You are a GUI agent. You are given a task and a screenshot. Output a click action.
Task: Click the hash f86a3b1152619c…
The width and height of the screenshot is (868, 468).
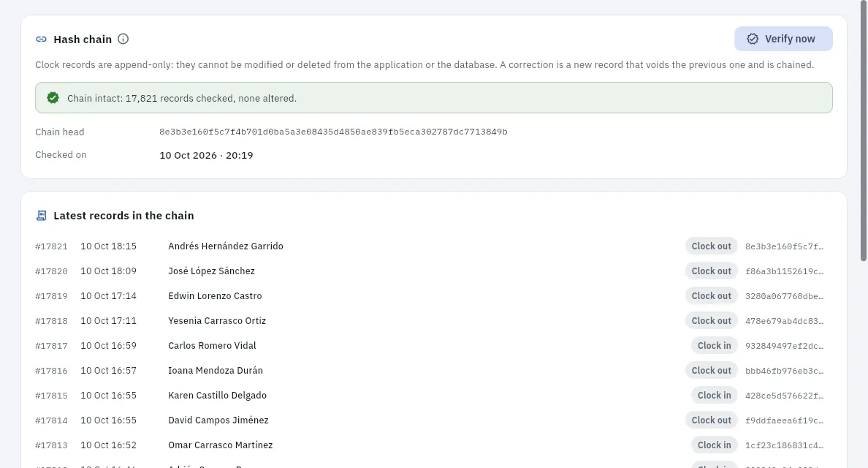(x=784, y=271)
